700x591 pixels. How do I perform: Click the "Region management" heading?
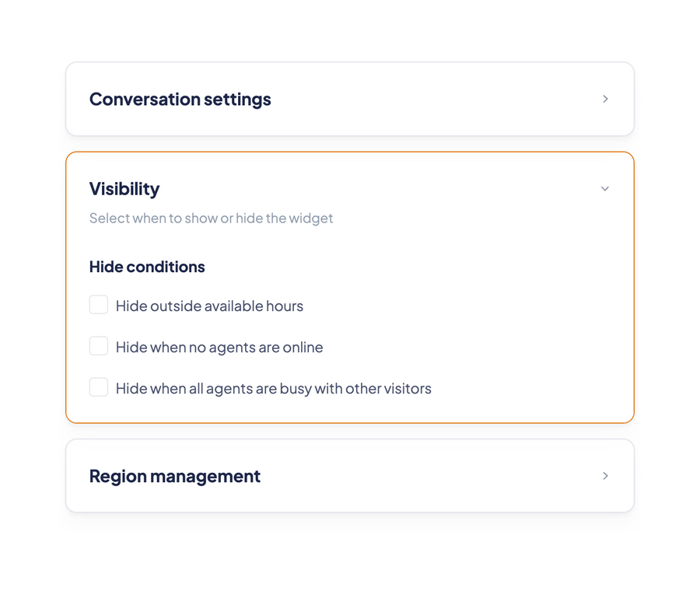click(174, 476)
